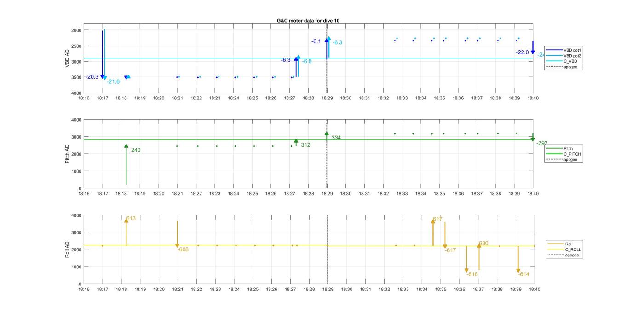Screen dimensions: 644x319
Task: Click the cyan "-6.3" label beside the apogee line
Action: (x=338, y=42)
